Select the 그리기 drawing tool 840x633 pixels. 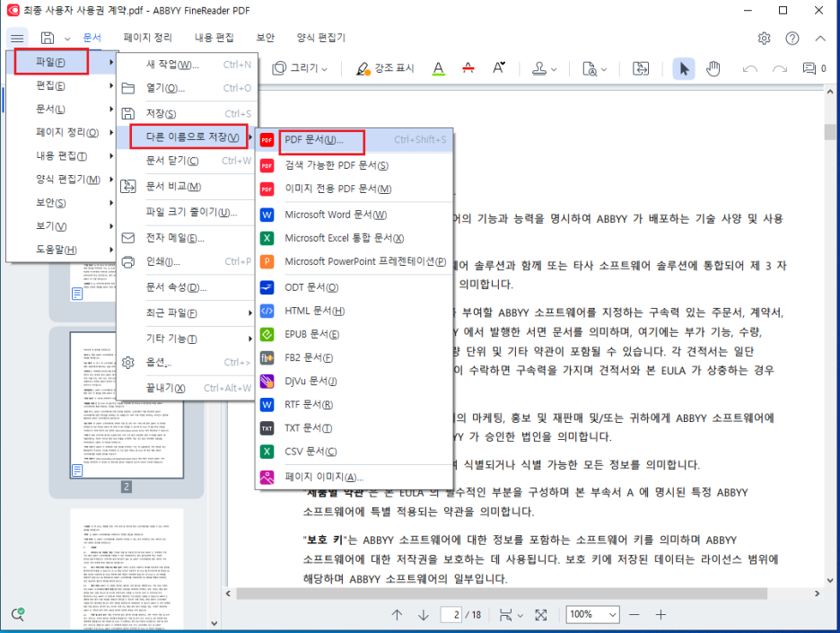(x=295, y=68)
